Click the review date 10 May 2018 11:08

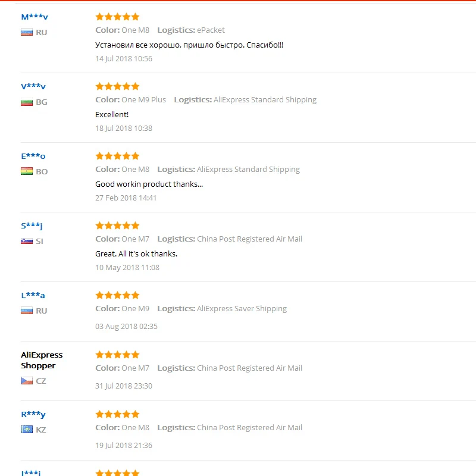[127, 267]
